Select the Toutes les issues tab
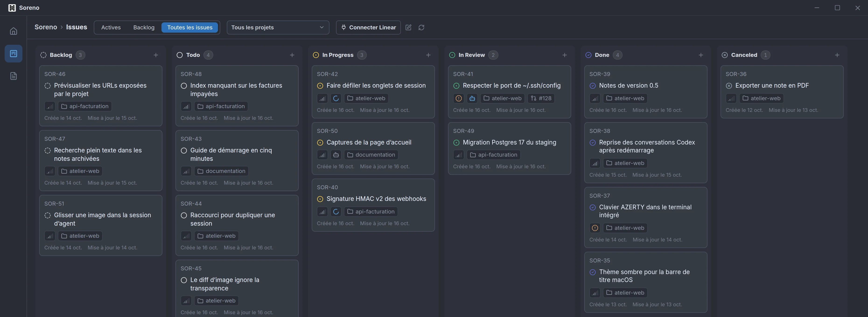The width and height of the screenshot is (868, 317). 190,28
